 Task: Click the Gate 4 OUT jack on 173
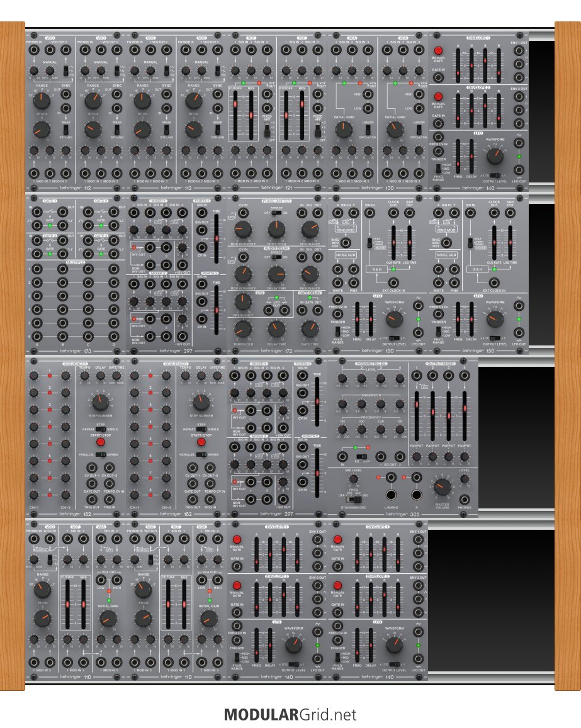coord(114,241)
